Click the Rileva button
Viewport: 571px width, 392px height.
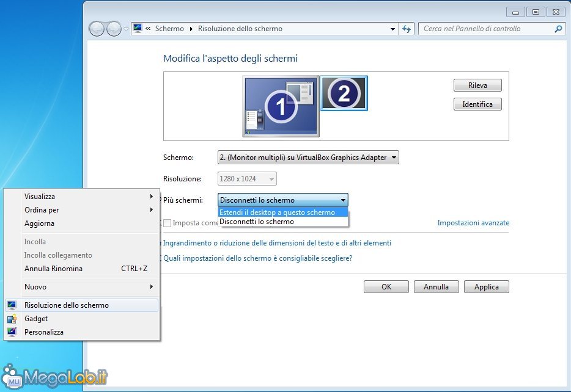click(x=477, y=85)
